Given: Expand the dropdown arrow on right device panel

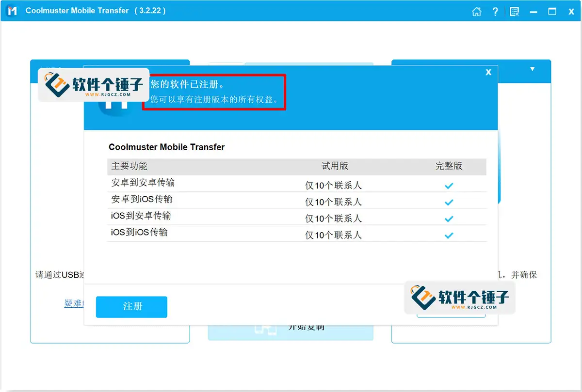Looking at the screenshot, I should click(x=533, y=69).
